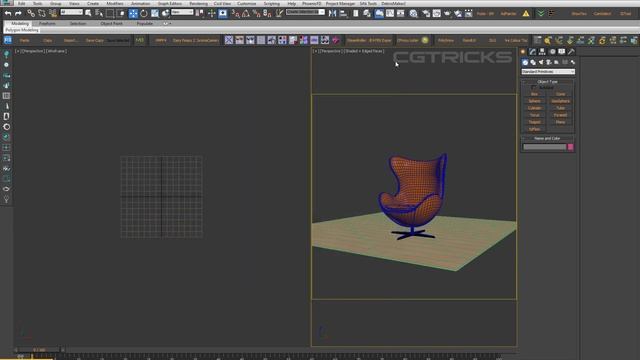Click the Mirror tool icon
The width and height of the screenshot is (640, 360).
point(332,13)
